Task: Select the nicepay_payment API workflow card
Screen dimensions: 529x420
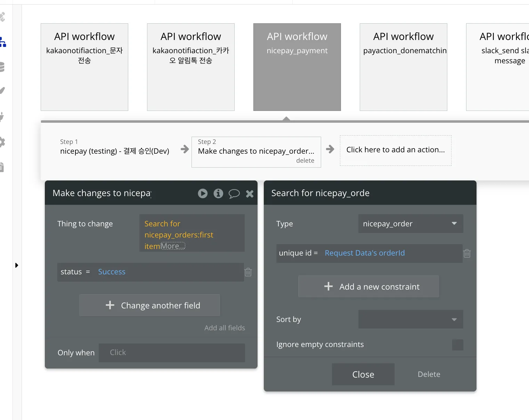Action: (x=297, y=67)
